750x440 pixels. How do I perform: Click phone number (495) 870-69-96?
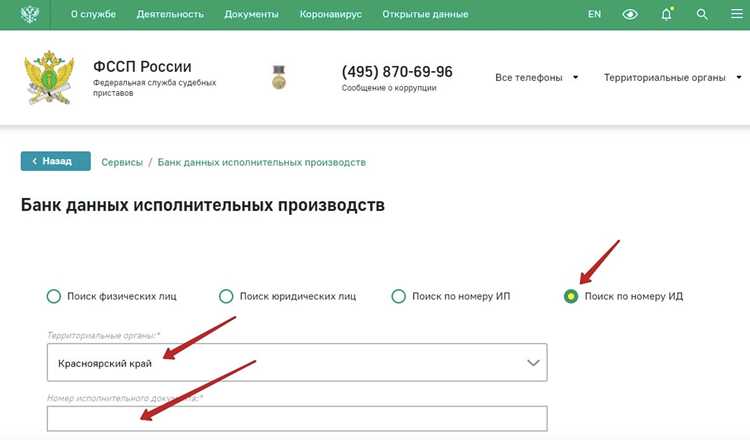point(397,72)
